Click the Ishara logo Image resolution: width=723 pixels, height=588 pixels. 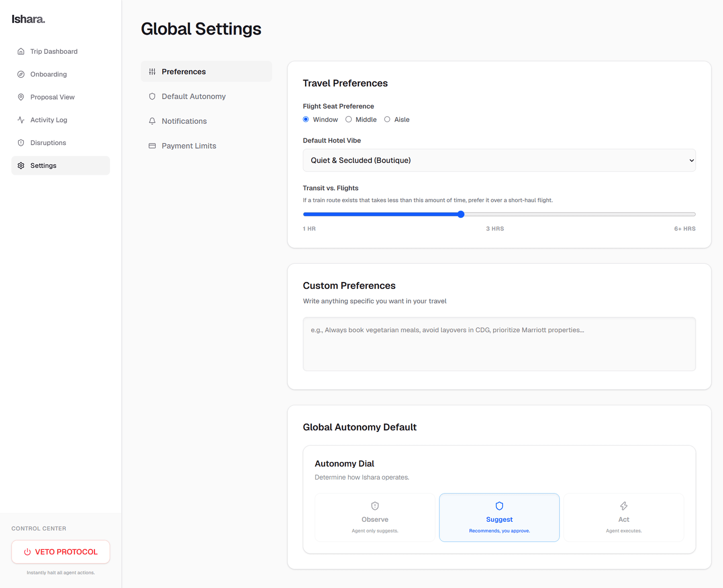28,19
